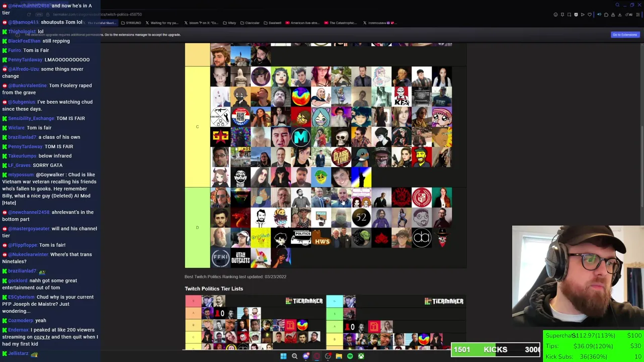644x362 pixels.
Task: Click the left TierMaker logo
Action: click(304, 301)
